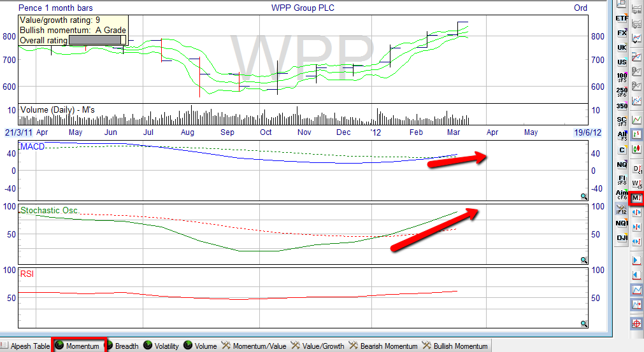Open the ETF list button
644x352 pixels.
click(x=622, y=18)
